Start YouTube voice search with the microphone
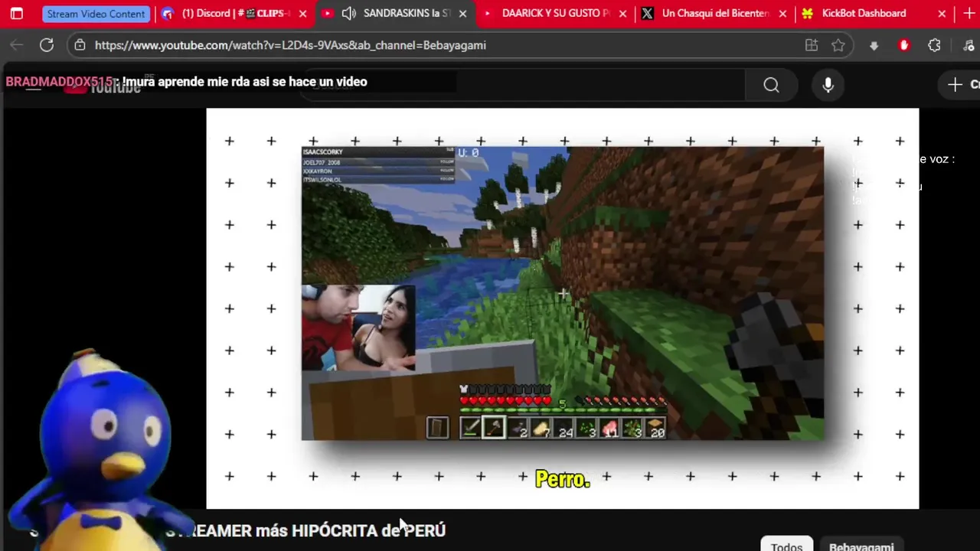Screen dimensions: 980x551 [x=828, y=85]
